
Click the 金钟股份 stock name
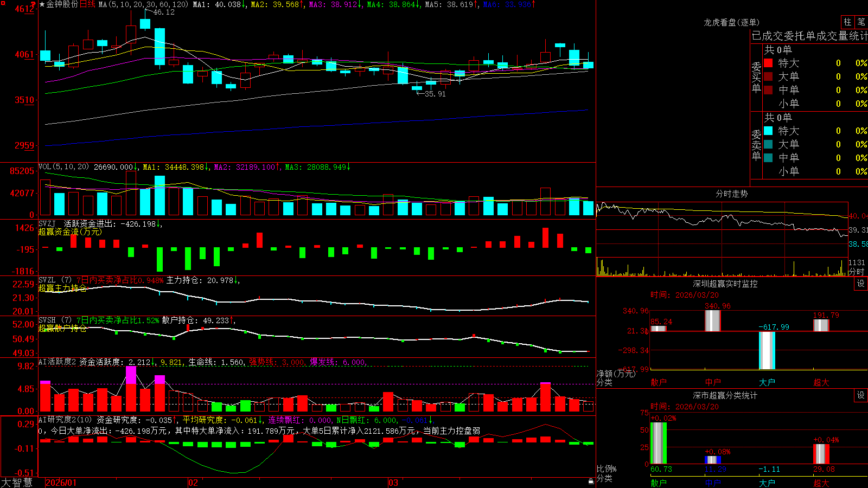tap(62, 4)
